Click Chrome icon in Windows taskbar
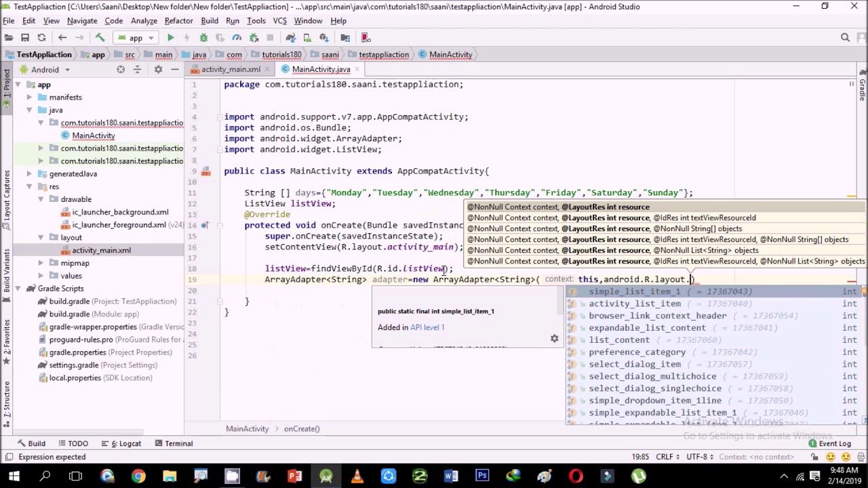868x488 pixels. click(138, 476)
